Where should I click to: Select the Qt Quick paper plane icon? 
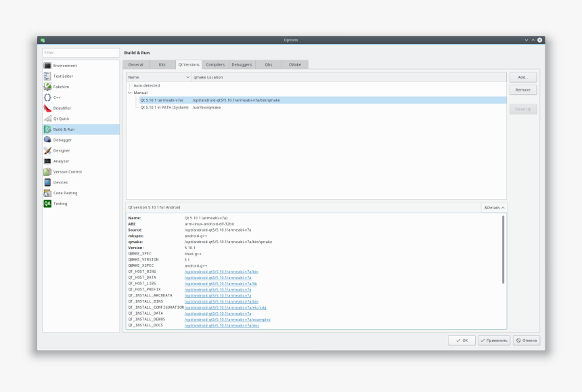47,118
